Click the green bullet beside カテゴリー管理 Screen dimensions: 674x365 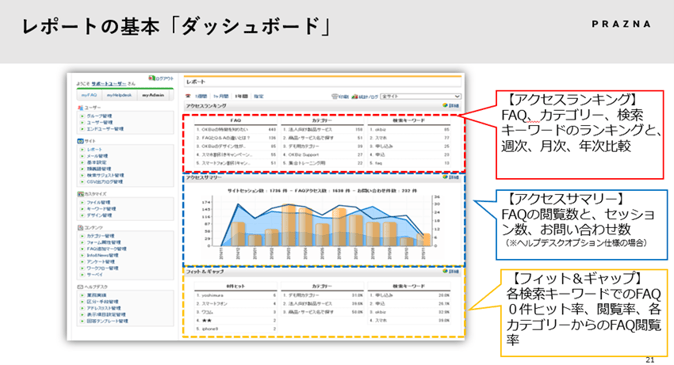82,236
